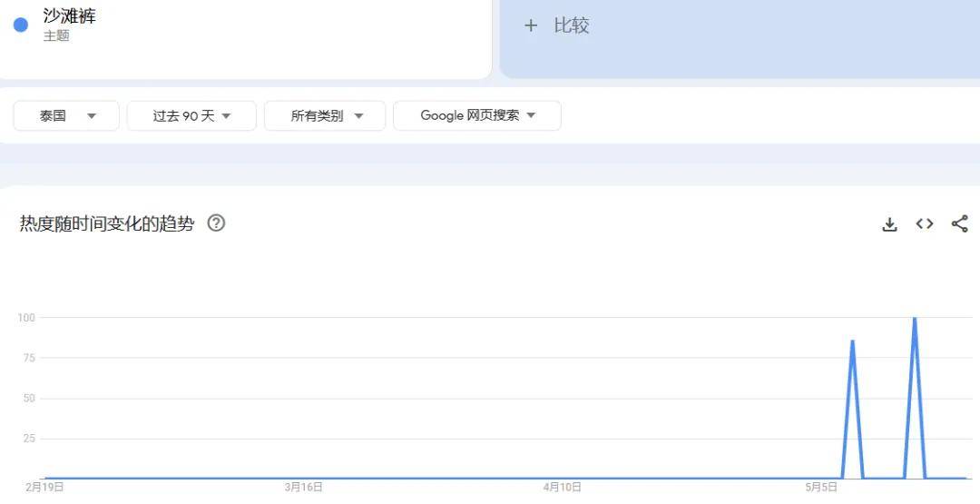Image resolution: width=980 pixels, height=504 pixels.
Task: Expand the 所有类别 category dropdown
Action: pos(325,115)
